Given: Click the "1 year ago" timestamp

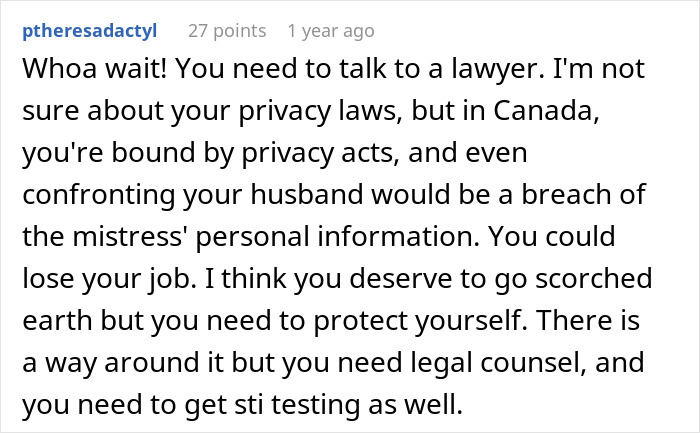Looking at the screenshot, I should pyautogui.click(x=330, y=31).
